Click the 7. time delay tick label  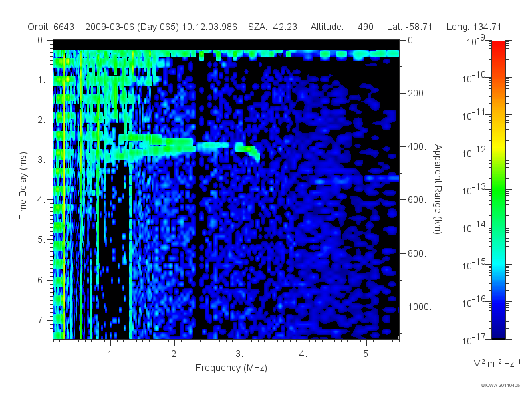[x=41, y=320]
